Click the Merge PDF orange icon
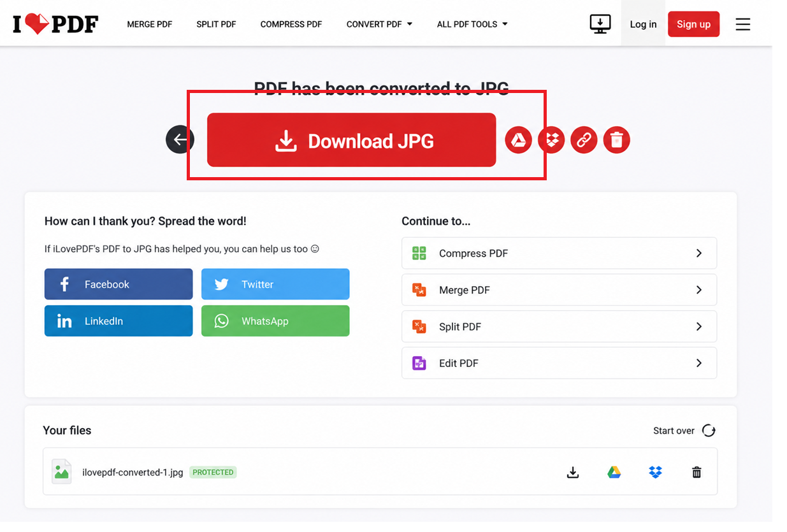Screen dimensions: 787x532 click(419, 290)
